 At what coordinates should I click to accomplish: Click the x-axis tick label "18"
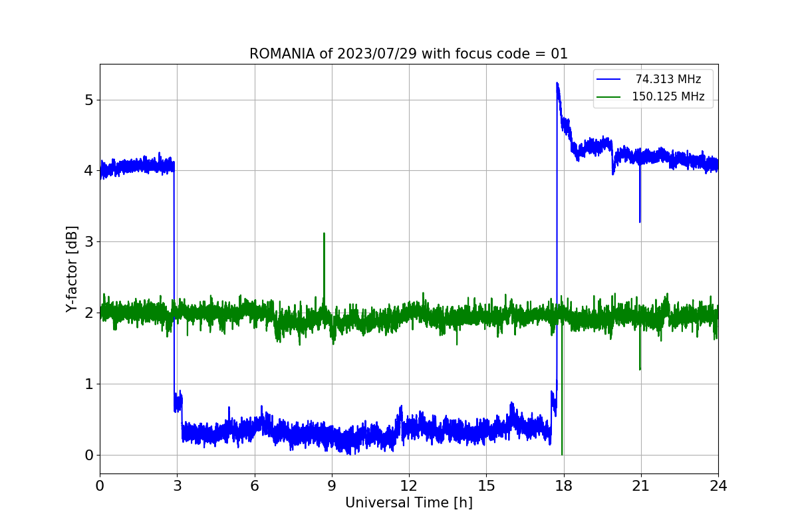pyautogui.click(x=564, y=485)
